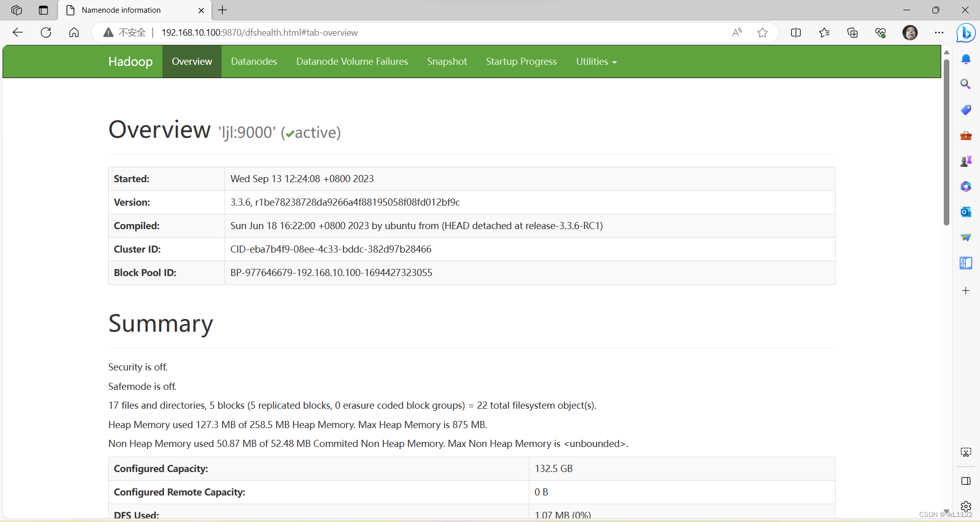Image resolution: width=980 pixels, height=522 pixels.
Task: Click the 'Safemode is off.' text
Action: 142,387
